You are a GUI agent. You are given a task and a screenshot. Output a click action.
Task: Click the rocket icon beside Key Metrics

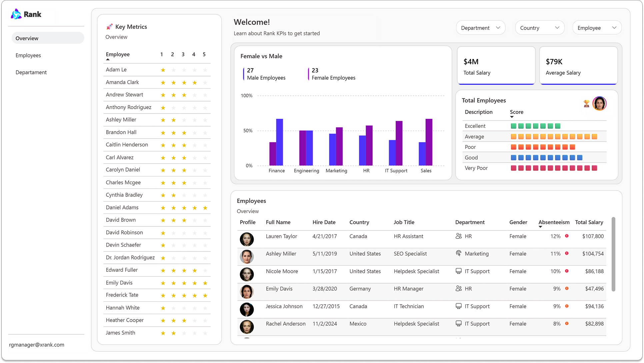(x=109, y=26)
